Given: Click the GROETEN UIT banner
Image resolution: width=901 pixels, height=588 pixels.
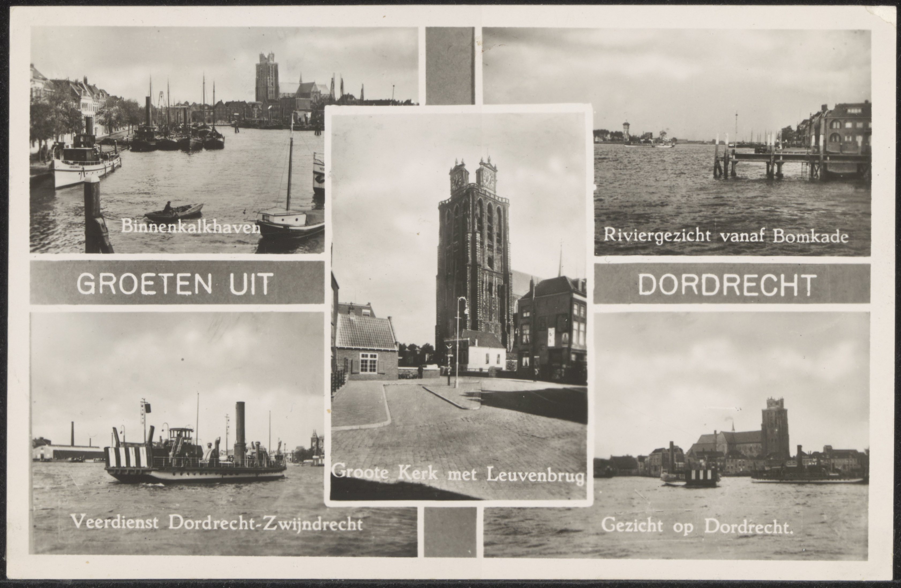Looking at the screenshot, I should 177,283.
